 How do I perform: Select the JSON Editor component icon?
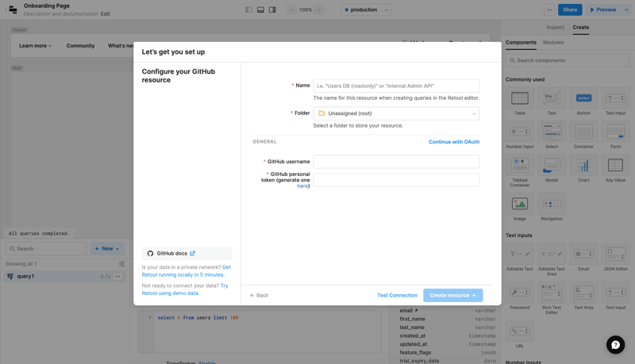(615, 254)
